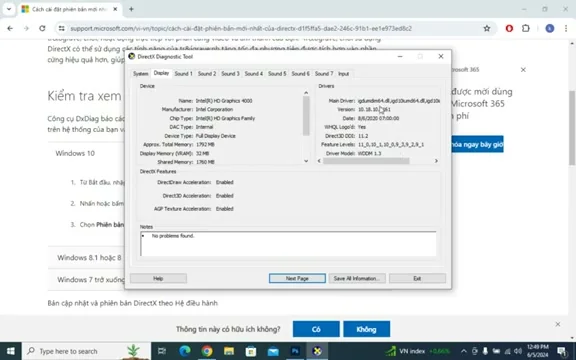Click the taskbar search box
This screenshot has width=576, height=360.
click(x=86, y=351)
